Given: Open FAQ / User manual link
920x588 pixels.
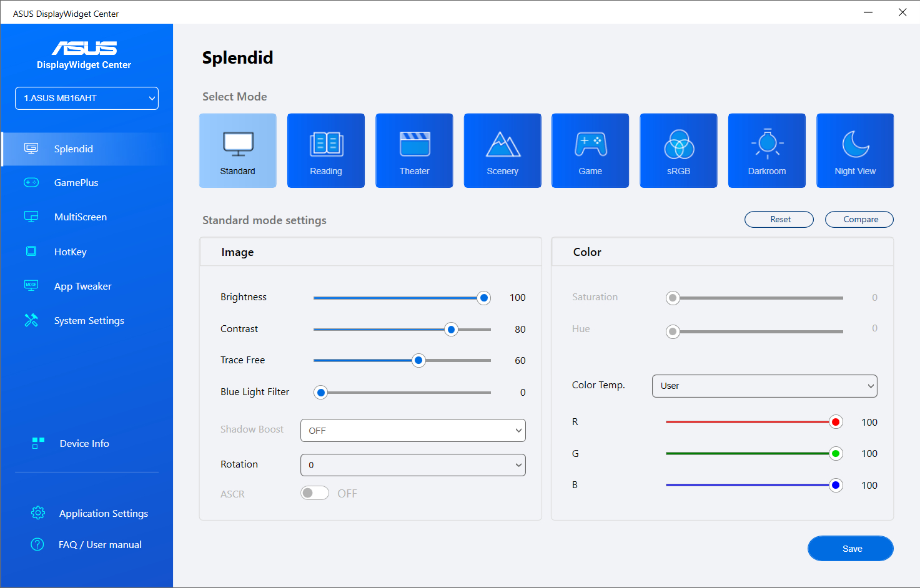Looking at the screenshot, I should (100, 544).
